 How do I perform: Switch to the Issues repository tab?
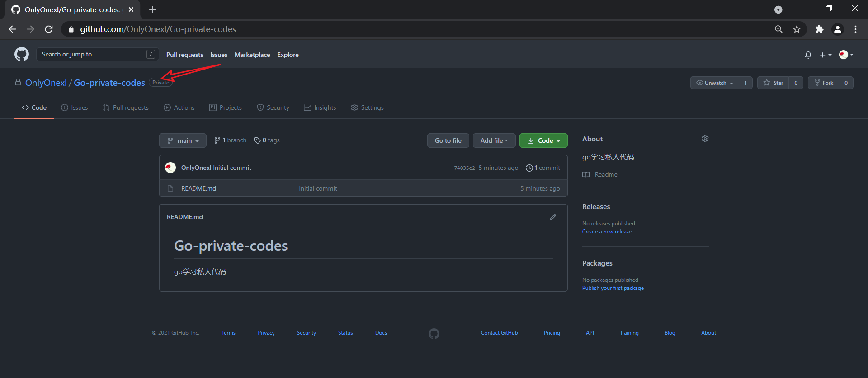tap(75, 107)
